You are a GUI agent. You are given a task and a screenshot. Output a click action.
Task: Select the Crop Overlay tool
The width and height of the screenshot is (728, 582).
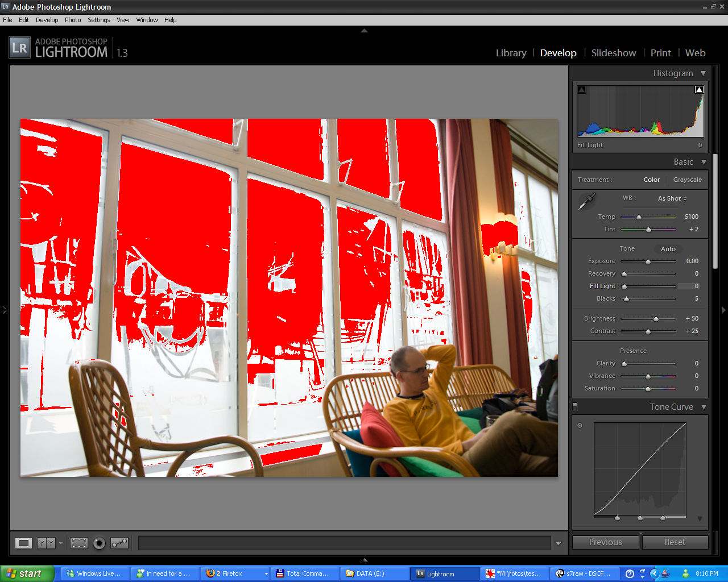(x=78, y=543)
